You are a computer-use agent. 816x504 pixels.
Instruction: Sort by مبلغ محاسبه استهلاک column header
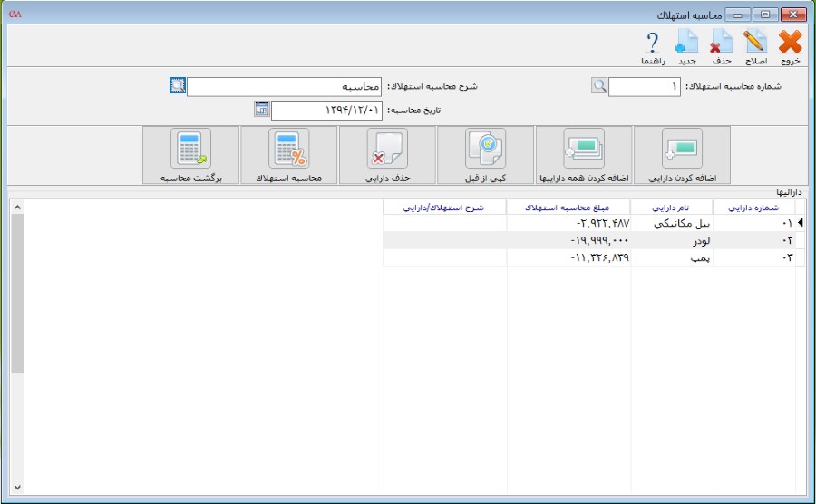[568, 207]
